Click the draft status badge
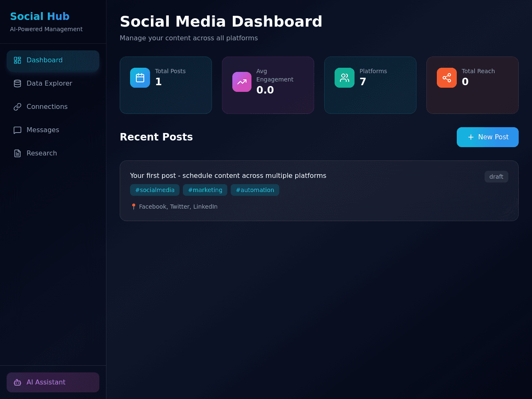Screen dimensions: 532x399 tap(496, 177)
